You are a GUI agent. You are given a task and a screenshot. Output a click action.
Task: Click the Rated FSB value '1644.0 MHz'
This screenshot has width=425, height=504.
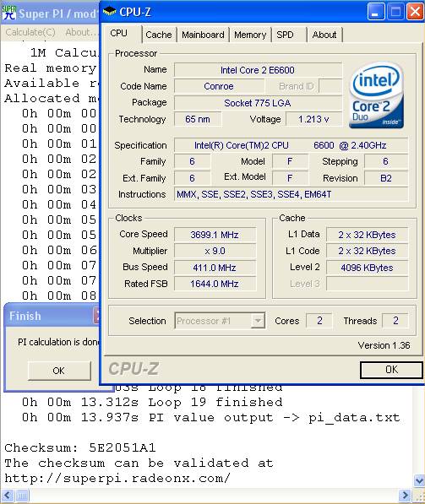(215, 284)
